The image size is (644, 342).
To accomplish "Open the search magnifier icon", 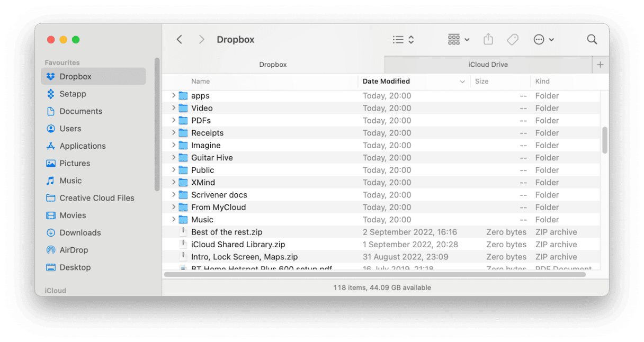I will coord(592,40).
